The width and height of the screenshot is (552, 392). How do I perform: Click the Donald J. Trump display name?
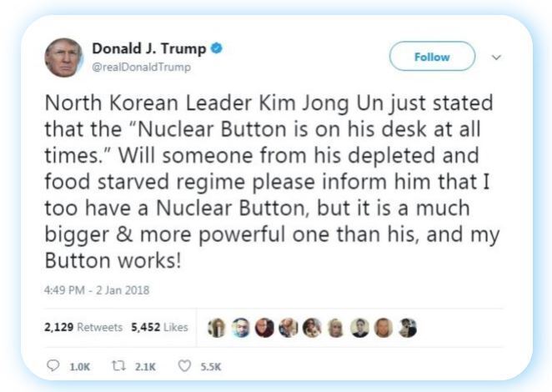[149, 48]
